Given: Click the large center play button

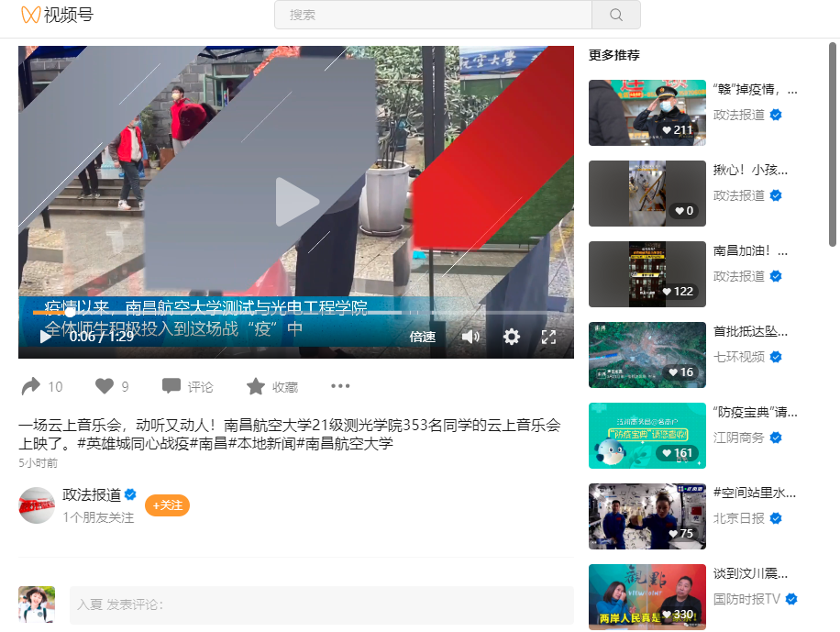Looking at the screenshot, I should coord(296,202).
